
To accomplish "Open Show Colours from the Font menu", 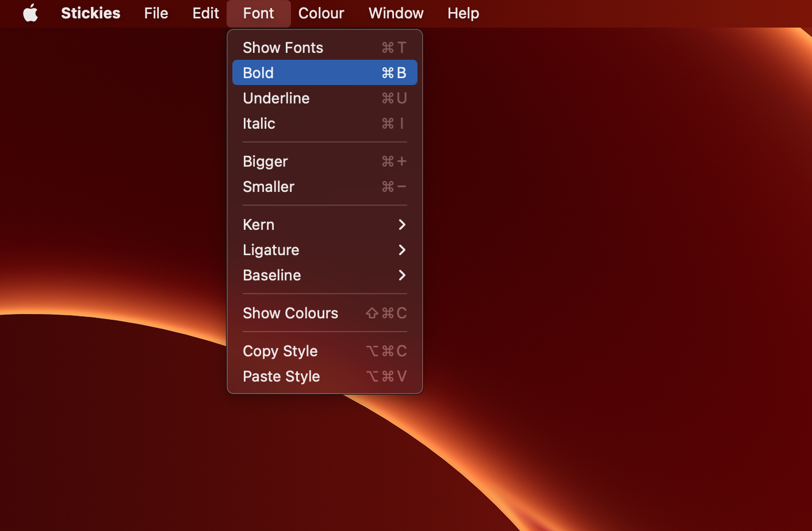I will pyautogui.click(x=290, y=313).
